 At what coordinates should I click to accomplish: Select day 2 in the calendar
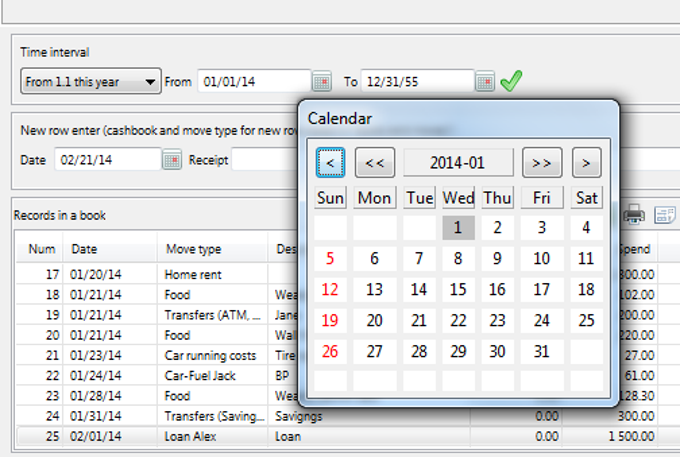(497, 228)
